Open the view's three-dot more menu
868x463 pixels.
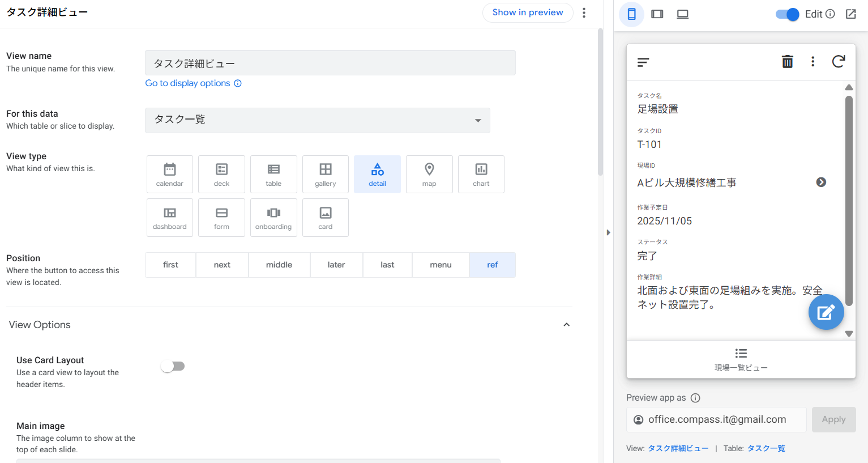(584, 12)
